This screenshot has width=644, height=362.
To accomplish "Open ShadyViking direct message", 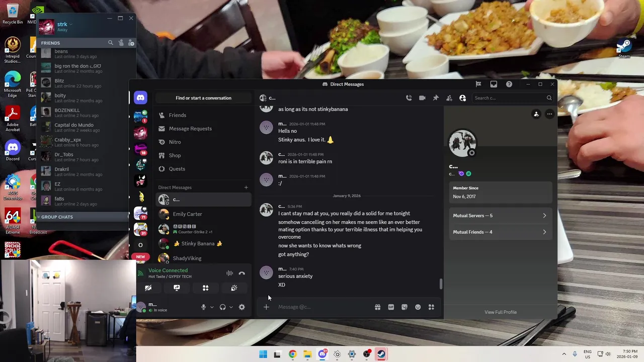I will [203, 258].
